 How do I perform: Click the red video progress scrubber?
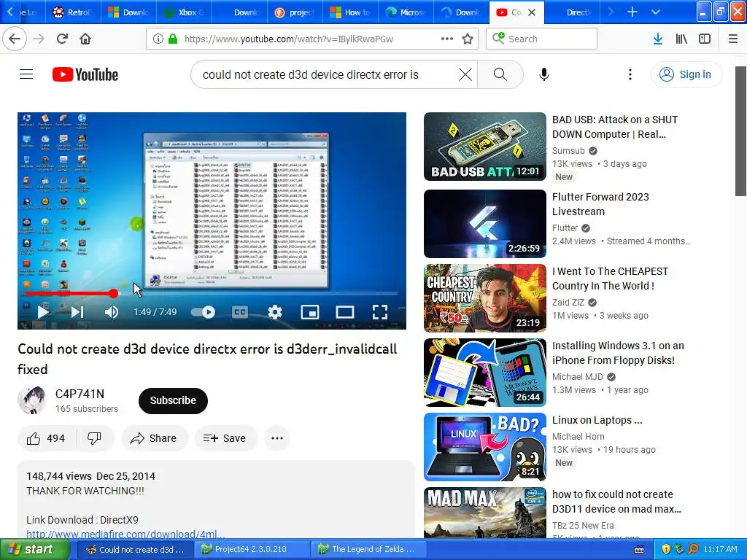coord(113,293)
